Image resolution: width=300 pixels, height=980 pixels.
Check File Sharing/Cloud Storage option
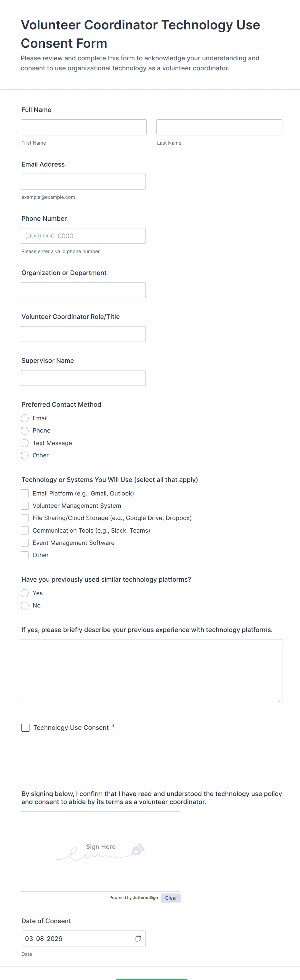pyautogui.click(x=25, y=518)
